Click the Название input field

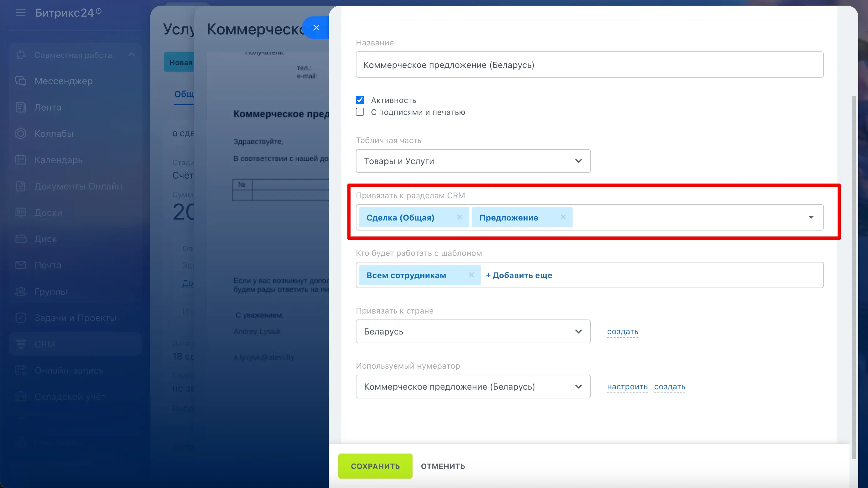pyautogui.click(x=590, y=65)
